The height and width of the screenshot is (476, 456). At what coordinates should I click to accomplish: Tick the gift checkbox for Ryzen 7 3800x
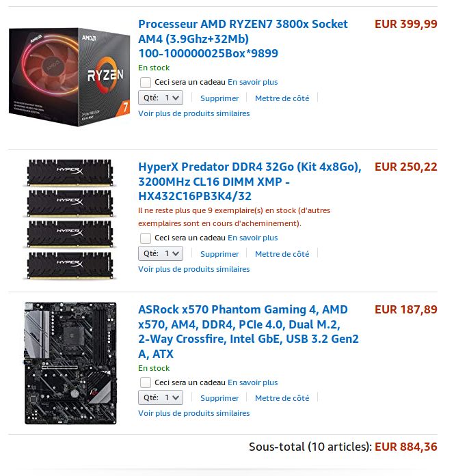[x=146, y=83]
